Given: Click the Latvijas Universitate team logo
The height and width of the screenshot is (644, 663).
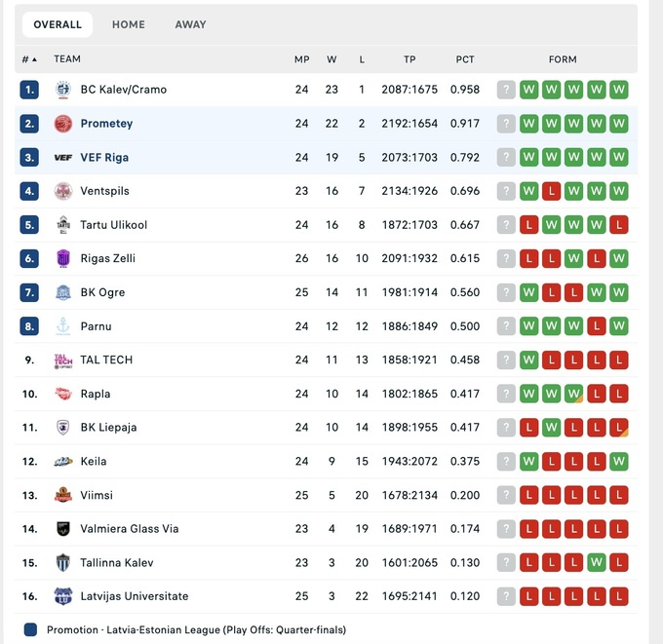Looking at the screenshot, I should point(63,596).
